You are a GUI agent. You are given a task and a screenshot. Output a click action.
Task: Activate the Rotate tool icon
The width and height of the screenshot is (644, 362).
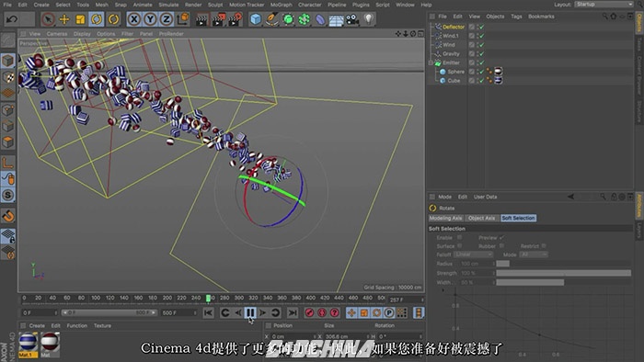coord(97,19)
